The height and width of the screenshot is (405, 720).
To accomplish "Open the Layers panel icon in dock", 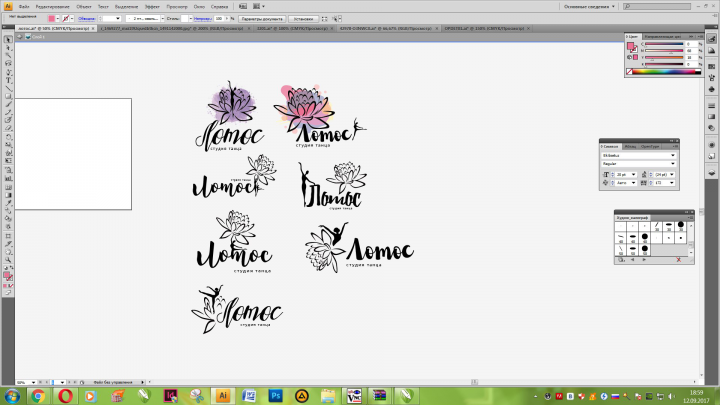I will pos(712,173).
